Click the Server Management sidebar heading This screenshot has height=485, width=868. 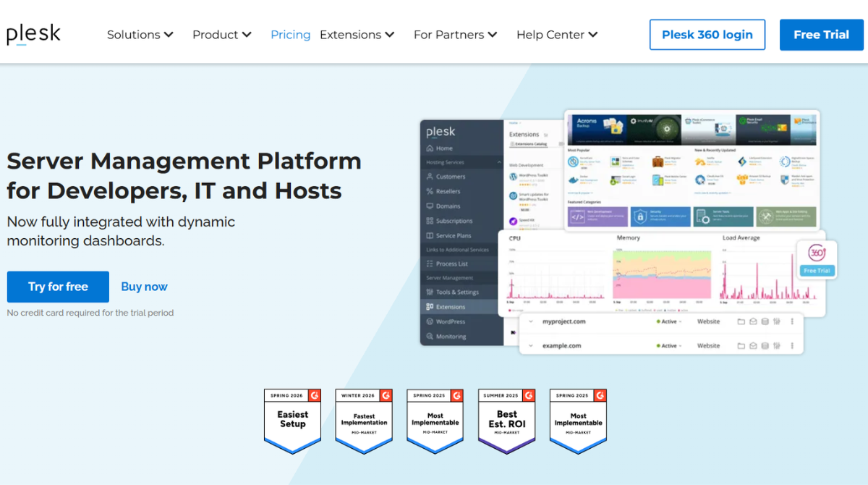tap(449, 278)
